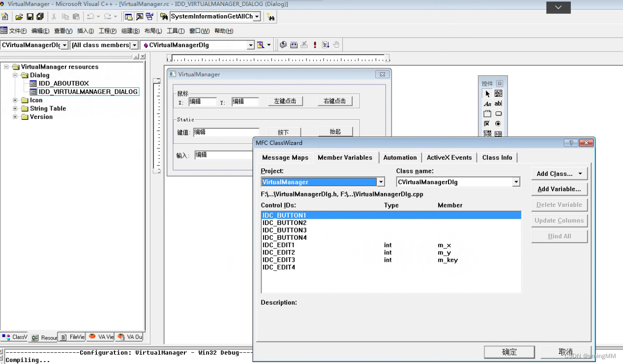Click the Add Class... button
Screen dimensions: 623x364
[x=559, y=173]
